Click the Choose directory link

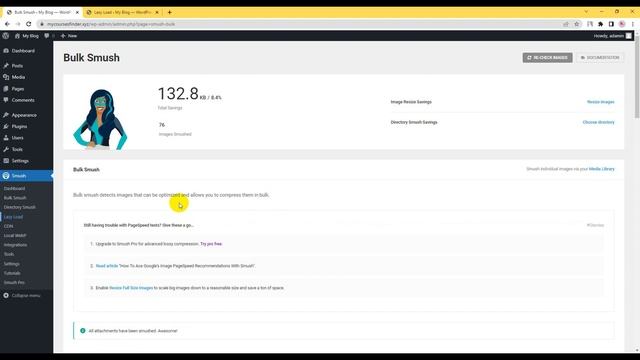pyautogui.click(x=598, y=122)
